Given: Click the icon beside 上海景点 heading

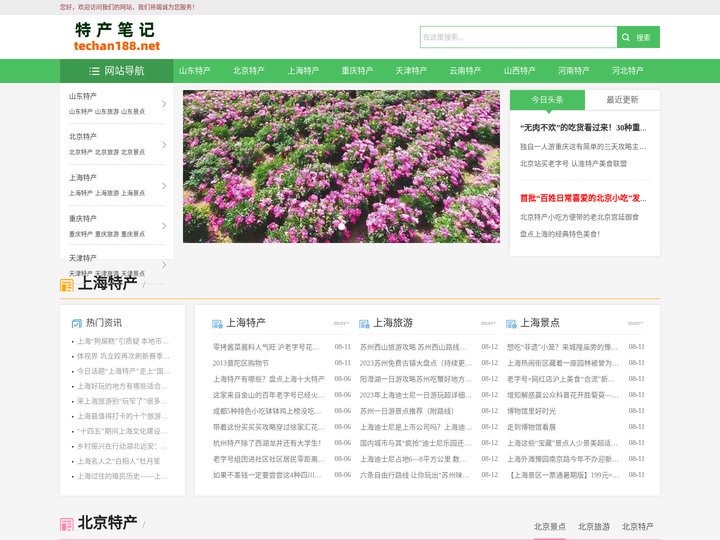Looking at the screenshot, I should [x=511, y=324].
